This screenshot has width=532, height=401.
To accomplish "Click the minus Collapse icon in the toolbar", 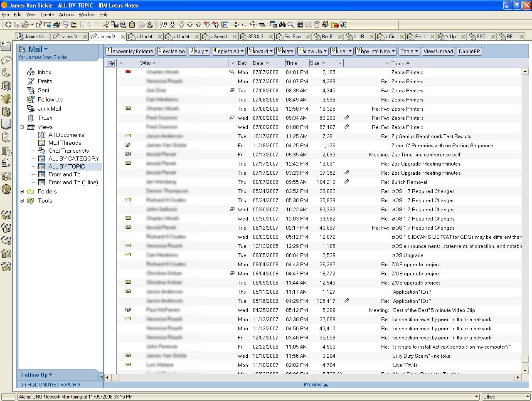I will (x=245, y=25).
